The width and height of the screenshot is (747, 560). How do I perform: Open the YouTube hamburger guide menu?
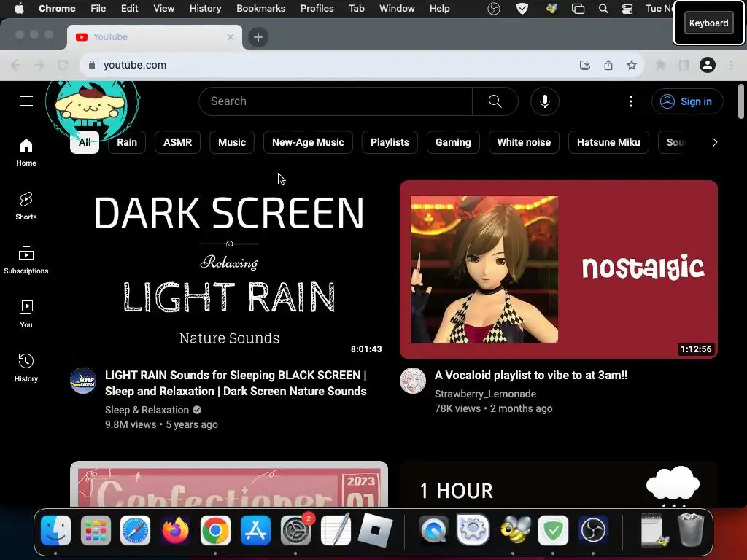[26, 101]
